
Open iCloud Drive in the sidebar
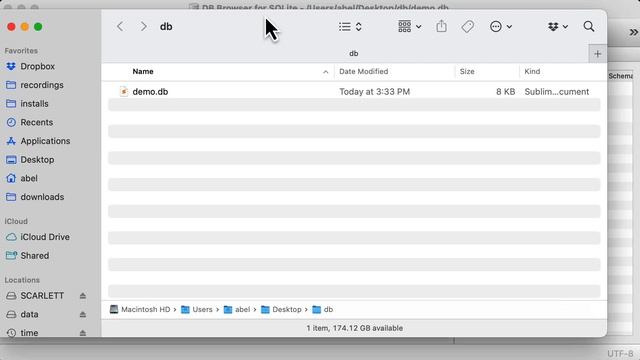45,237
